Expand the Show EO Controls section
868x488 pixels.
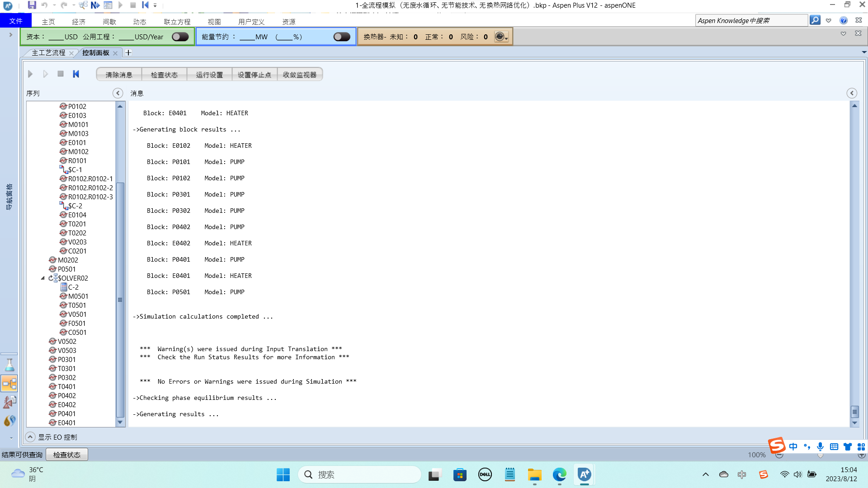click(30, 437)
